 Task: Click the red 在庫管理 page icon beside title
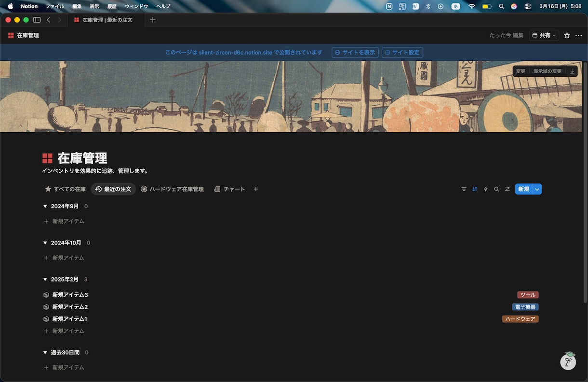click(47, 158)
